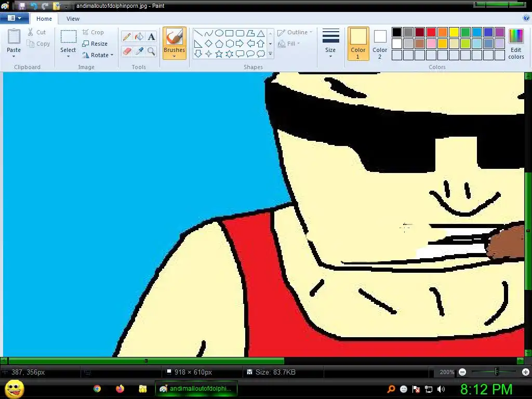Activate Color 1 selector

point(358,44)
